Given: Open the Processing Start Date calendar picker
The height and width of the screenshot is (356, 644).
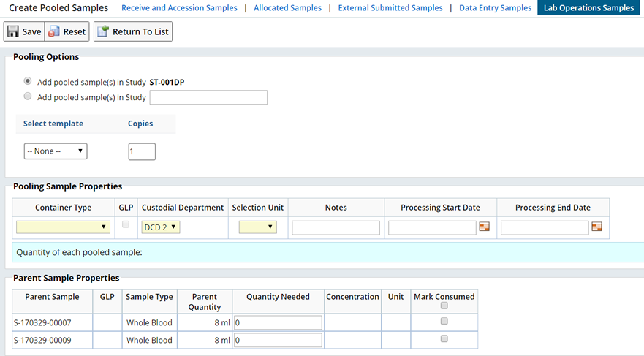Looking at the screenshot, I should tap(484, 227).
